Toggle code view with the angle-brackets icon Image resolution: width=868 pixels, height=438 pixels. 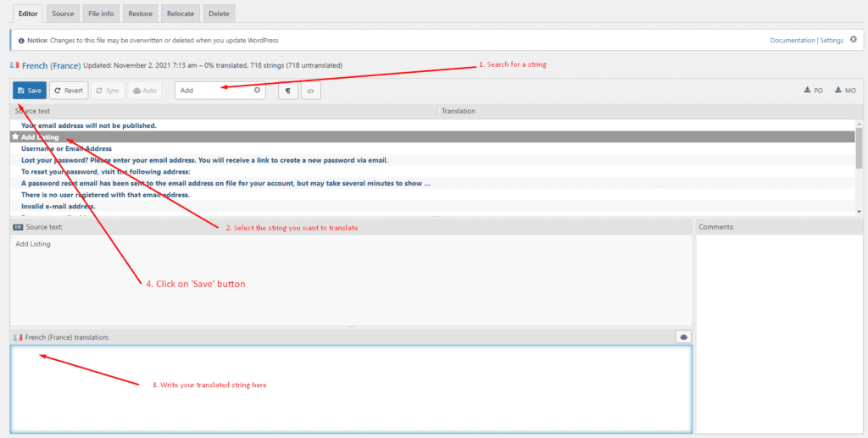310,91
